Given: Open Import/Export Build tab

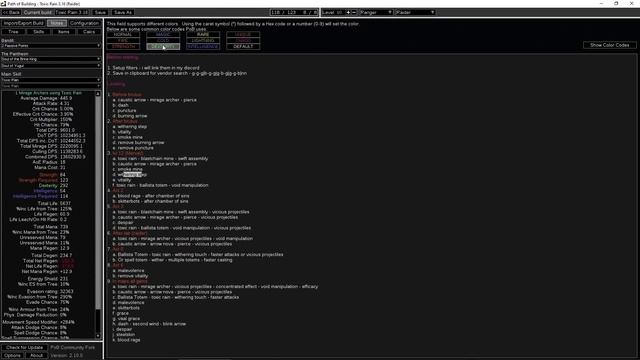Looking at the screenshot, I should [23, 23].
